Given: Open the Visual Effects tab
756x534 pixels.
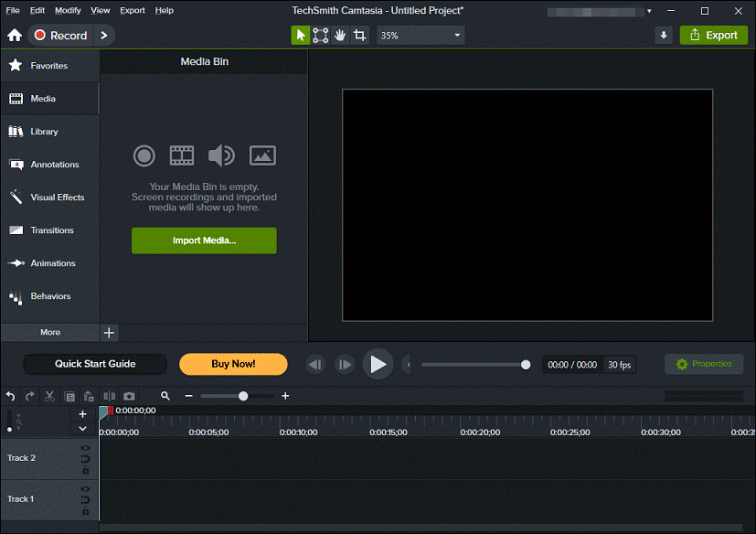Looking at the screenshot, I should 49,198.
